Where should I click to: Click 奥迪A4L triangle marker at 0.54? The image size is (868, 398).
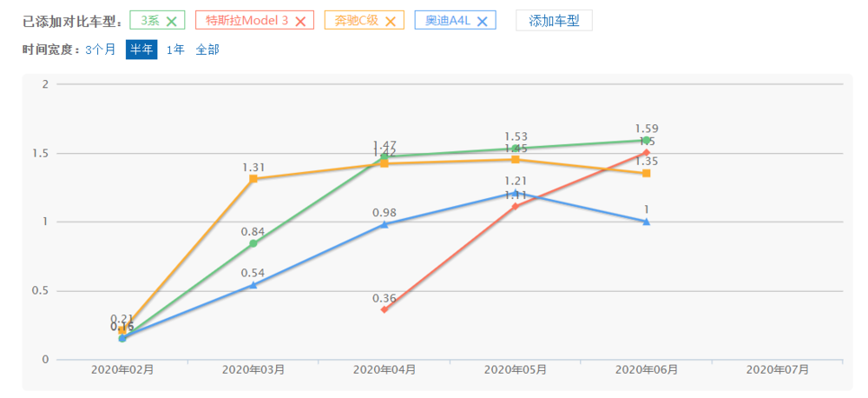(x=253, y=285)
